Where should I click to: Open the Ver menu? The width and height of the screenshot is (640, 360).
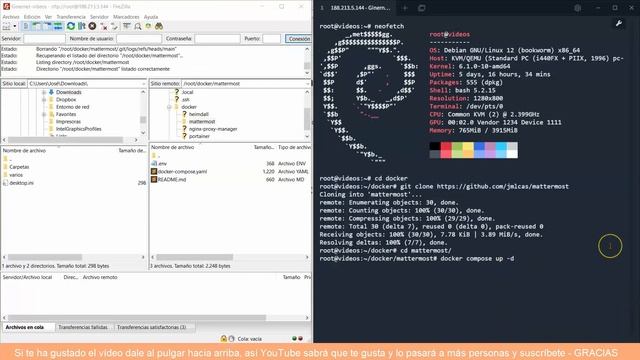48,17
